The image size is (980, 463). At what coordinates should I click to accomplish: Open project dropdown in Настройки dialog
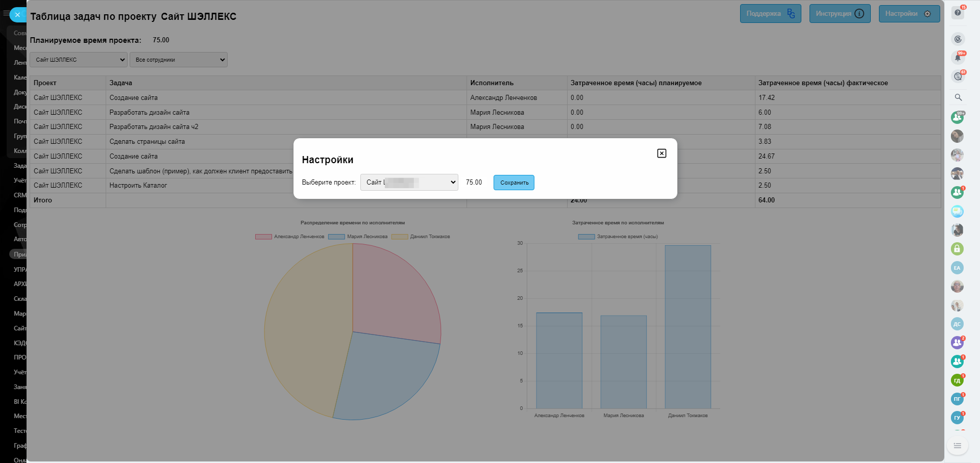click(x=409, y=183)
